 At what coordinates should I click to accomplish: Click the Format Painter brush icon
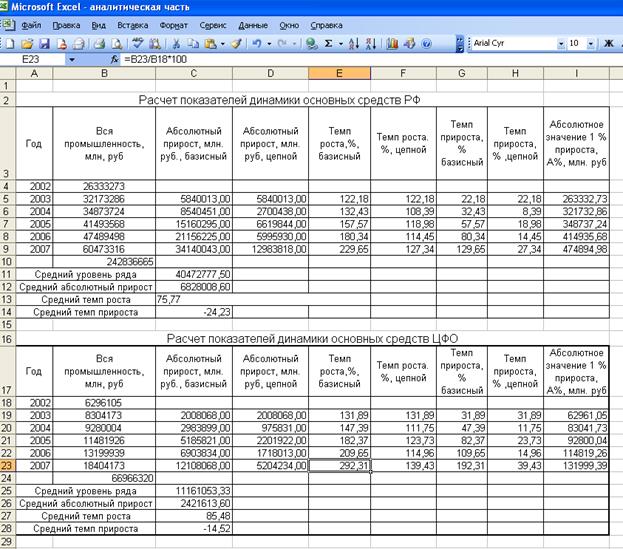pos(236,44)
